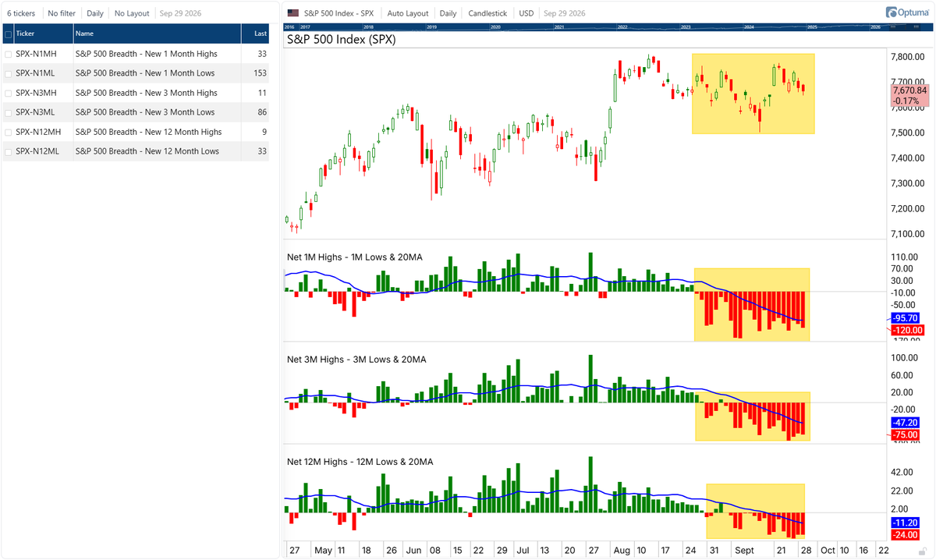Click 2020 on the timeline overview bar
The image size is (936, 560).
tap(495, 27)
